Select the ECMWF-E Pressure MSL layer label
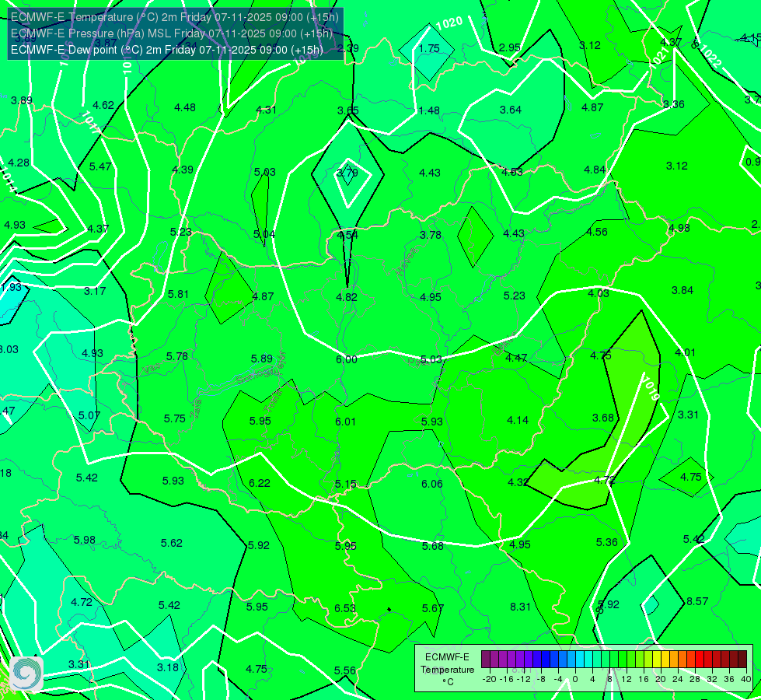This screenshot has height=700, width=761. point(172,33)
